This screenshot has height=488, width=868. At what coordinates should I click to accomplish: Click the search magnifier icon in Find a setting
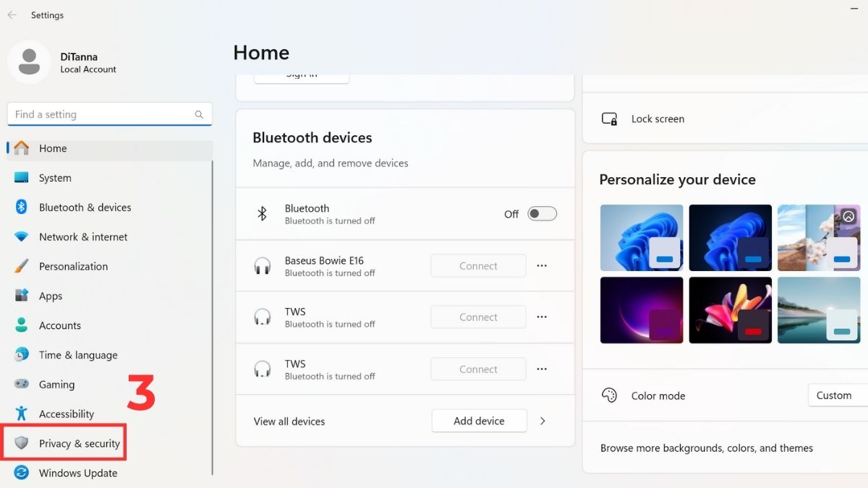(199, 114)
